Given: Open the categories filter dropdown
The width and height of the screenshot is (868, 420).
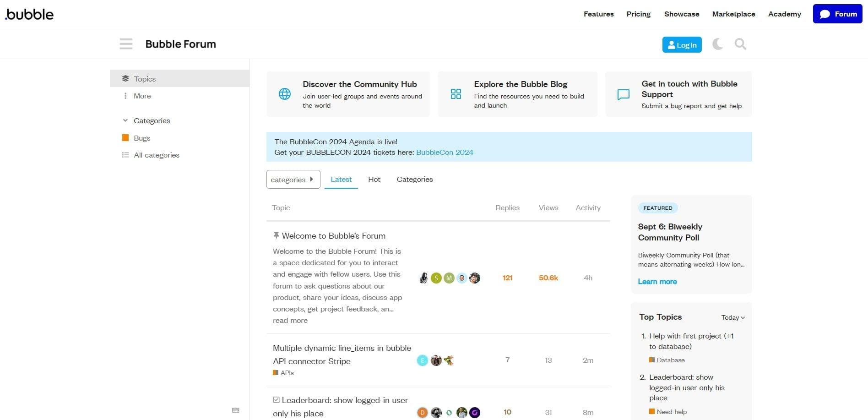Looking at the screenshot, I should coord(293,180).
